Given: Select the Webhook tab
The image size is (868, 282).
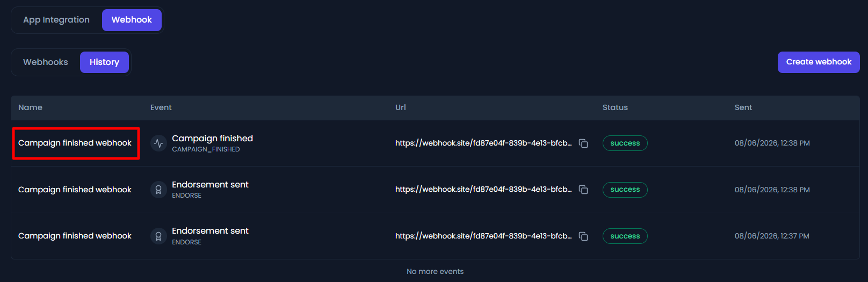Looking at the screenshot, I should pyautogui.click(x=132, y=20).
